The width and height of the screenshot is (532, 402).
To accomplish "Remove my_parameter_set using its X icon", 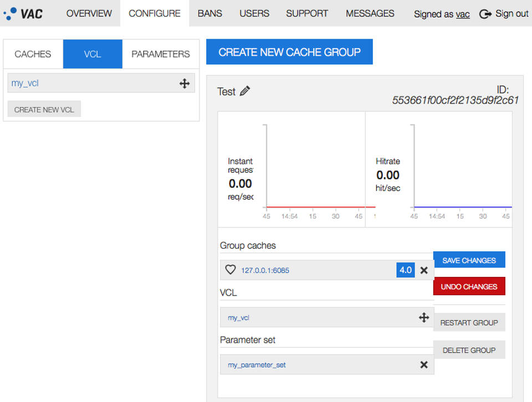I will [424, 364].
